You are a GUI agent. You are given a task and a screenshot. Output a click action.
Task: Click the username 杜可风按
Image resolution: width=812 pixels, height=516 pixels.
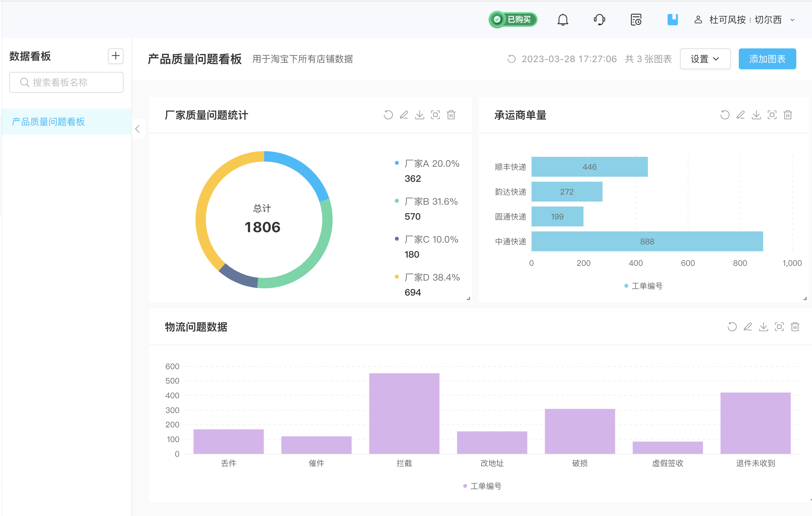click(727, 20)
